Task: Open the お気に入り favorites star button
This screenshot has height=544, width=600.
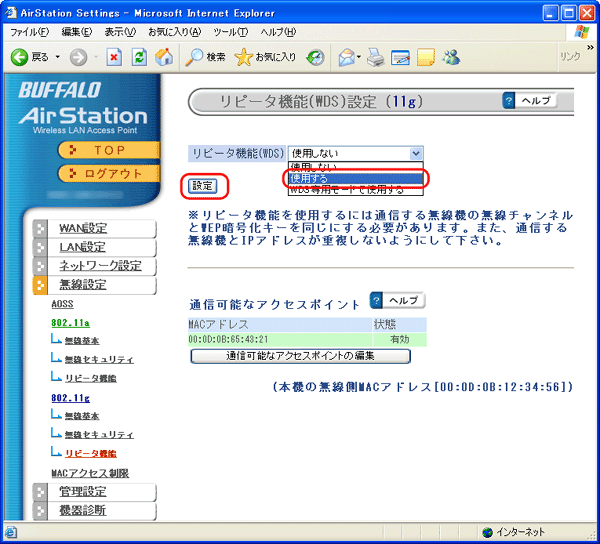Action: [265, 57]
